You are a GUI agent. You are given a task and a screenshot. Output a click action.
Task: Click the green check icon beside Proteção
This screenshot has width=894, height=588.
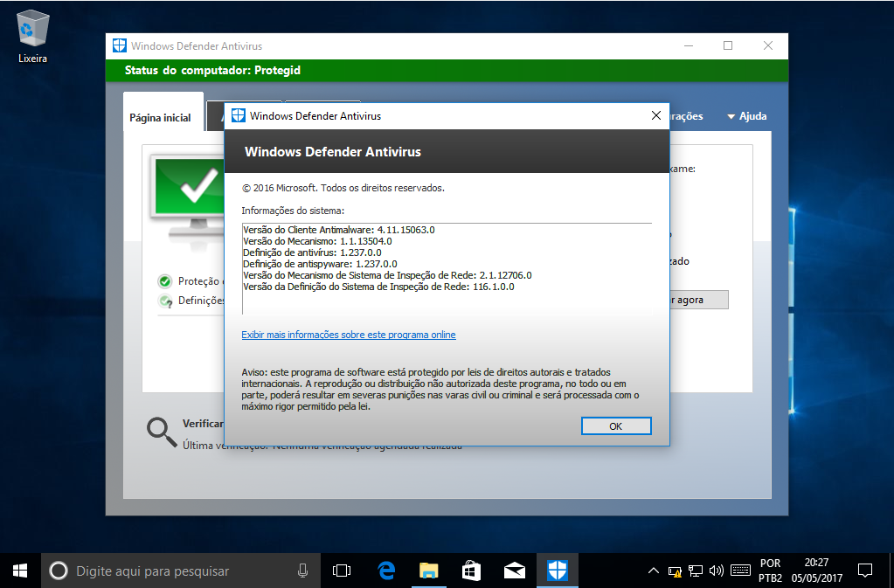(x=165, y=281)
